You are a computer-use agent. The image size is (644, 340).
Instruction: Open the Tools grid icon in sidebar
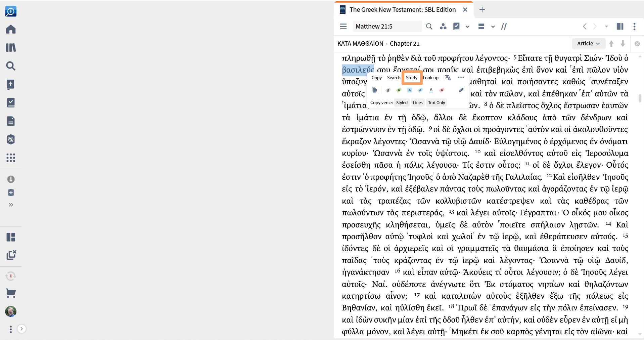click(x=11, y=158)
